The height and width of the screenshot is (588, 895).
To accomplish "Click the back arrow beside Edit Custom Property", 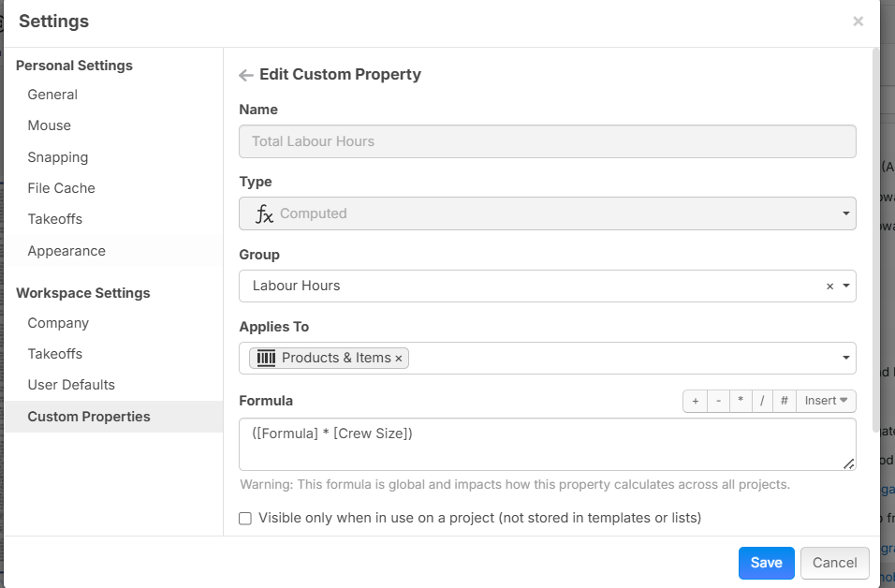I will (x=246, y=75).
